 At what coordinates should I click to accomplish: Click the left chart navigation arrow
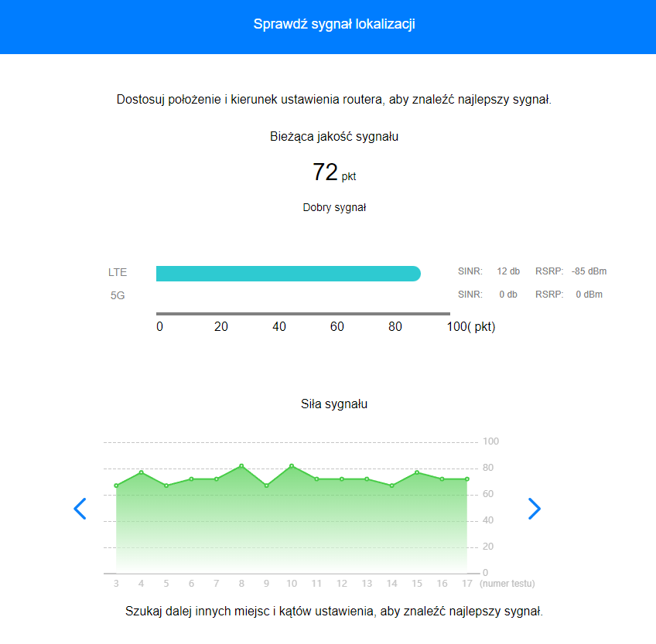tap(80, 508)
